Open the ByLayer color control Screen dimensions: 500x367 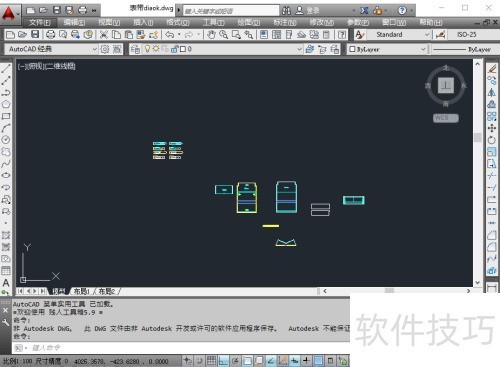click(387, 49)
